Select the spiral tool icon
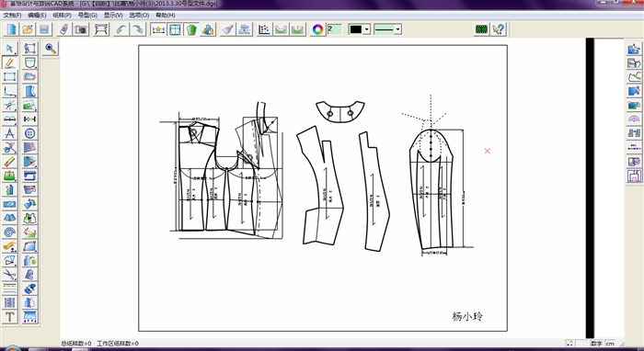Image resolution: width=644 pixels, height=351 pixels. pos(10,232)
